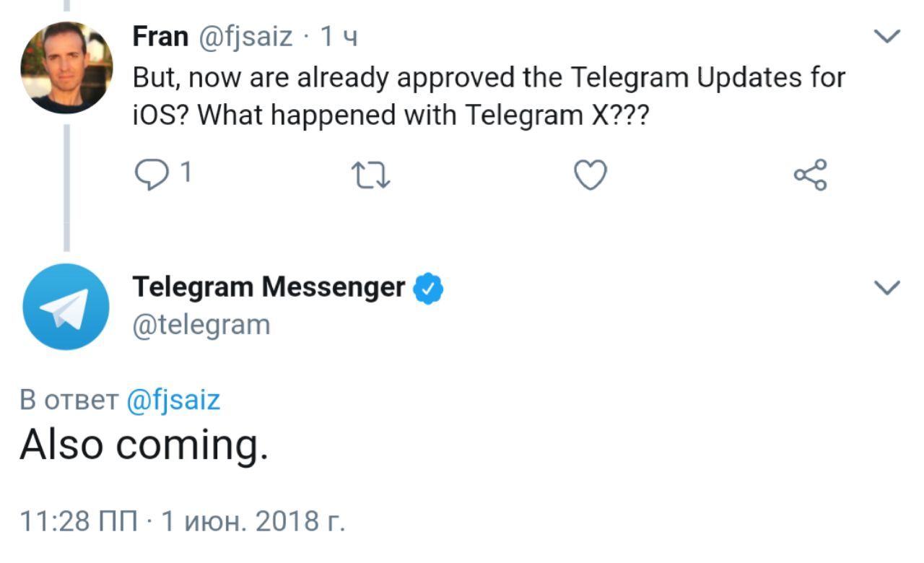Click the "Also coming." reply text
This screenshot has height=563, width=924.
144,445
